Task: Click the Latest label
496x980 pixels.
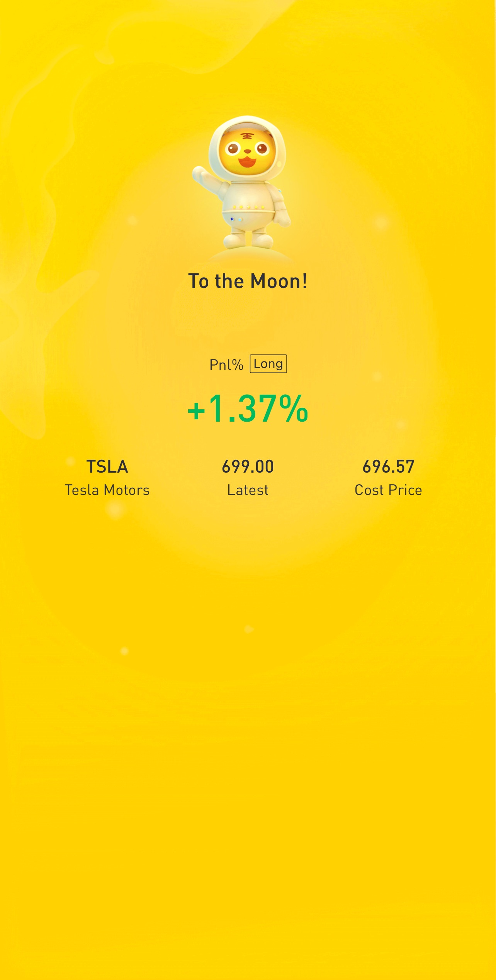Action: [248, 490]
